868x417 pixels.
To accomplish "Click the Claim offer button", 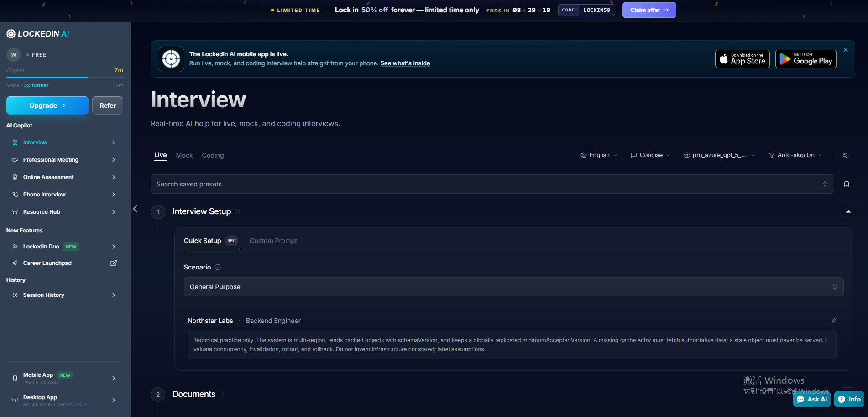I will pos(649,10).
